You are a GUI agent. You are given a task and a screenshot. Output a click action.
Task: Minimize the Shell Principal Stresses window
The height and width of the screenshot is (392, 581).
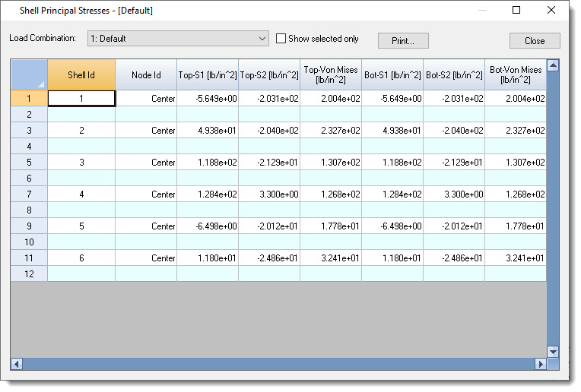click(481, 11)
